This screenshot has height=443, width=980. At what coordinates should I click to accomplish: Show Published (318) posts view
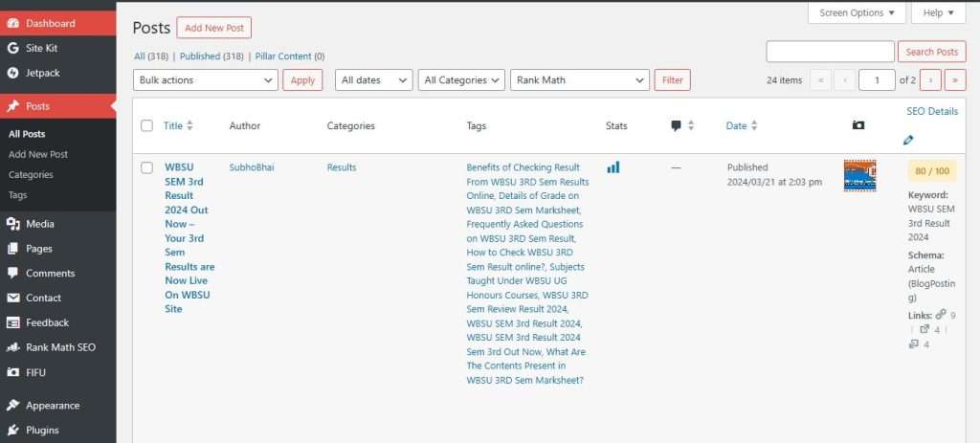pyautogui.click(x=212, y=56)
